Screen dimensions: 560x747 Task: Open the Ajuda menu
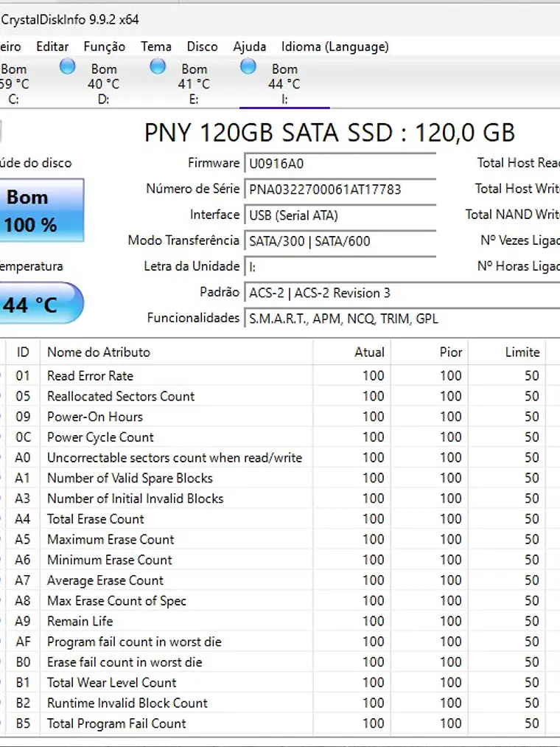click(x=249, y=46)
